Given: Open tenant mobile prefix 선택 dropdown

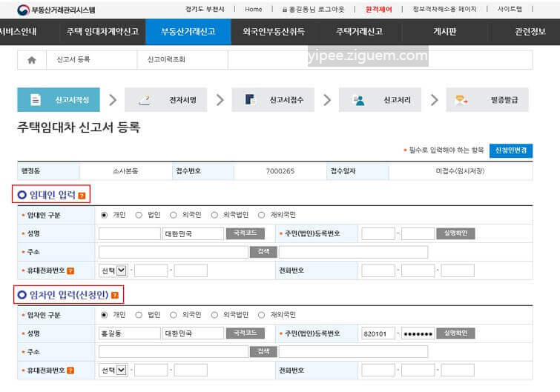Looking at the screenshot, I should coord(113,371).
